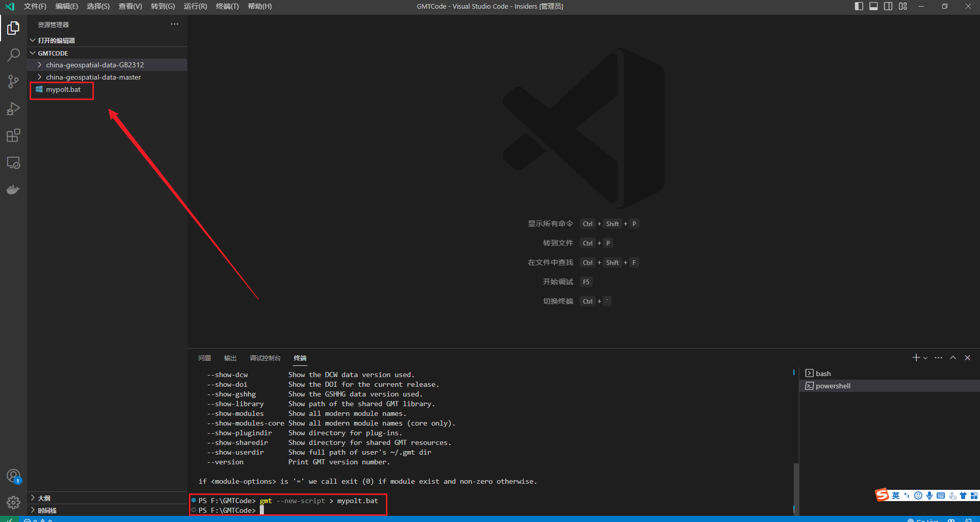Image resolution: width=980 pixels, height=522 pixels.
Task: Open the Help menu
Action: 259,6
